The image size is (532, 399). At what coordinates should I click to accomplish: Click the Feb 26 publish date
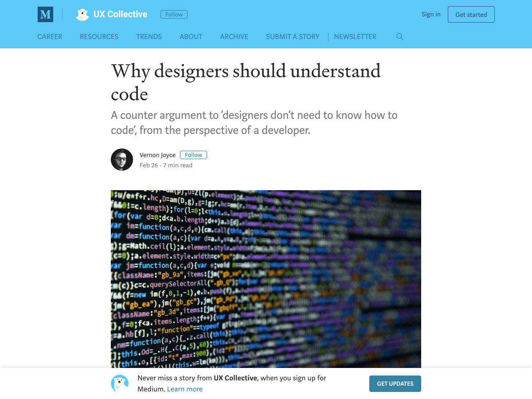(149, 165)
